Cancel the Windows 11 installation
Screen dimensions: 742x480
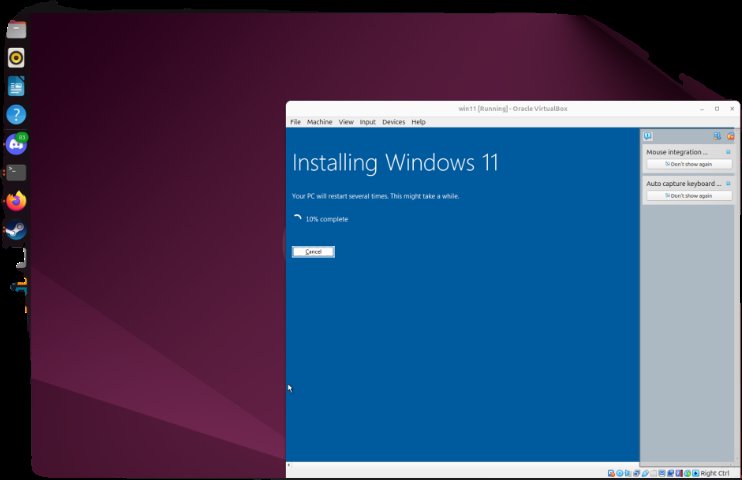[313, 252]
